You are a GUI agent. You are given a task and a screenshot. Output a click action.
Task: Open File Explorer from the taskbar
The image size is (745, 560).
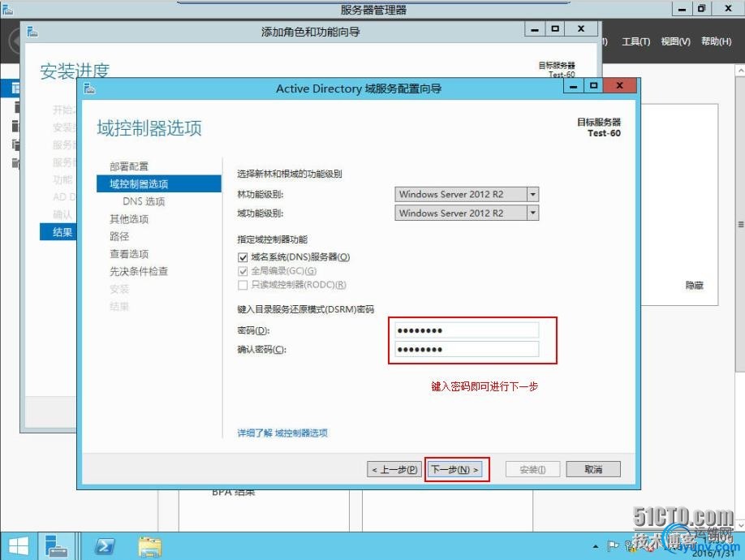[149, 546]
